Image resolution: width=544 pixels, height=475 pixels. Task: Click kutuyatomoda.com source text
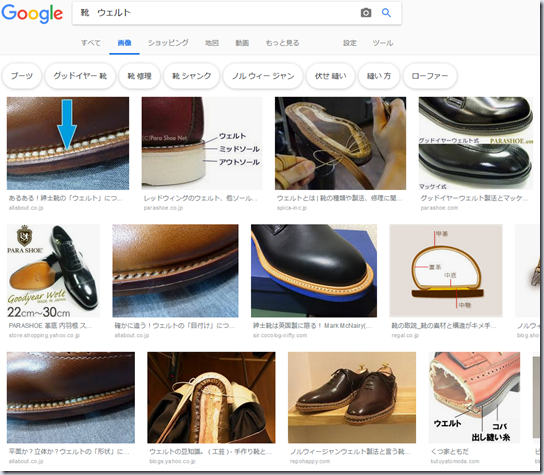pyautogui.click(x=455, y=461)
